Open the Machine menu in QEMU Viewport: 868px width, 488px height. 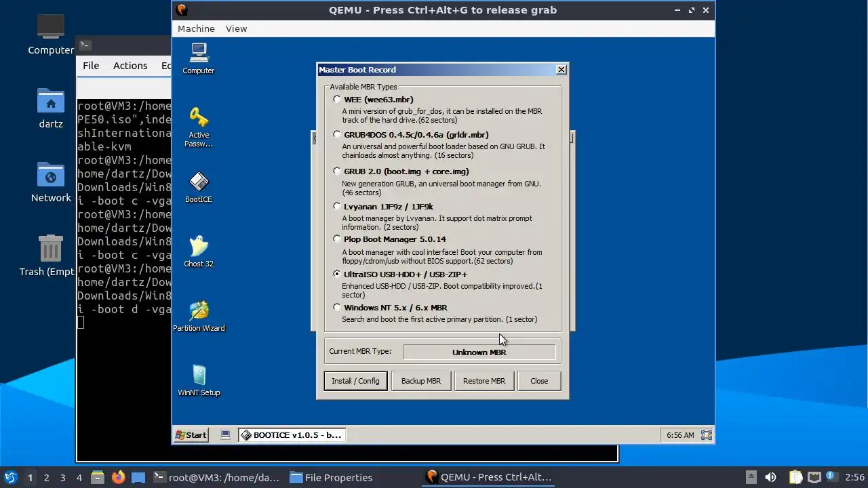[x=196, y=28]
